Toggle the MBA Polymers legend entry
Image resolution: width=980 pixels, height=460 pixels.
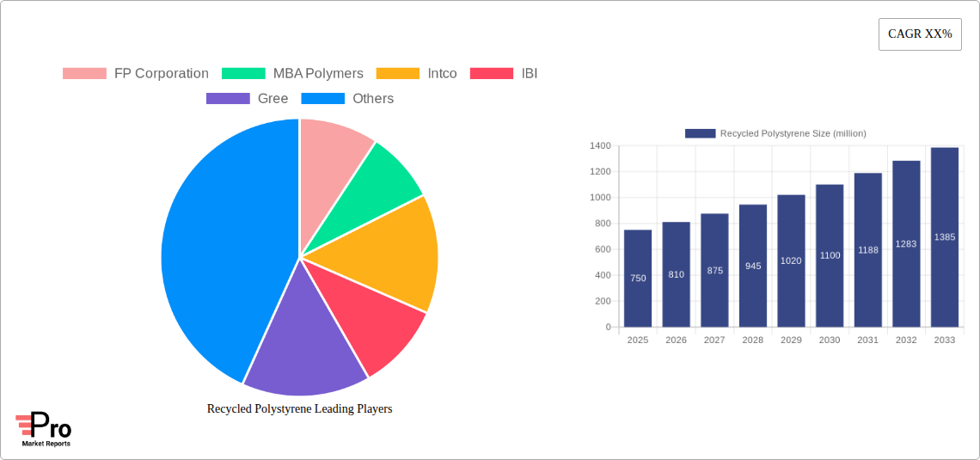[292, 73]
